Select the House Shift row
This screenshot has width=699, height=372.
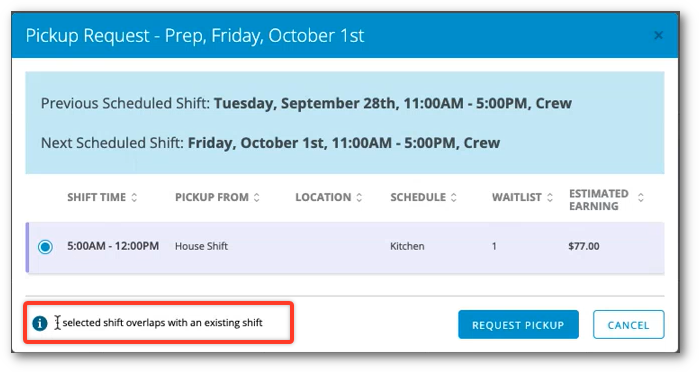(345, 248)
